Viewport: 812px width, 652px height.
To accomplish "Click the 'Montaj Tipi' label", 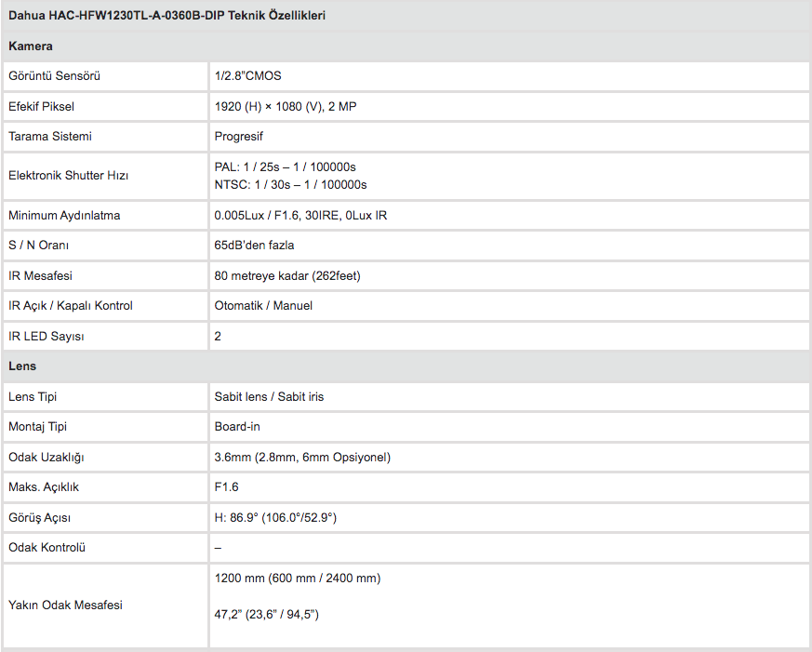I will [38, 427].
